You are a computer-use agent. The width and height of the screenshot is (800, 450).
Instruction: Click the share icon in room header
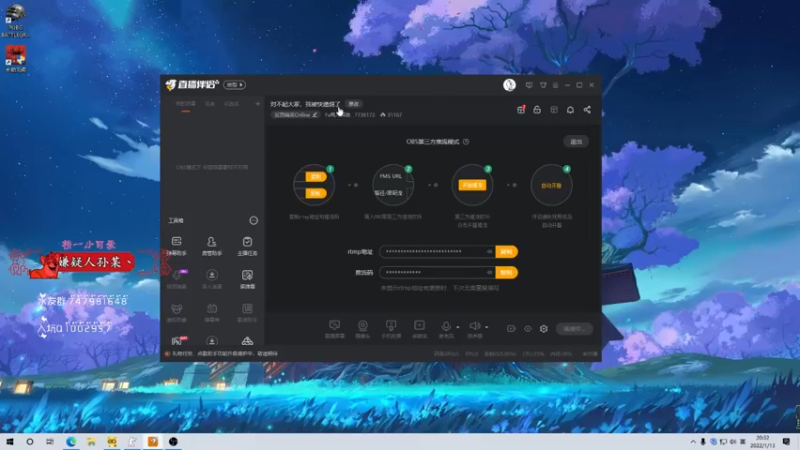(587, 110)
